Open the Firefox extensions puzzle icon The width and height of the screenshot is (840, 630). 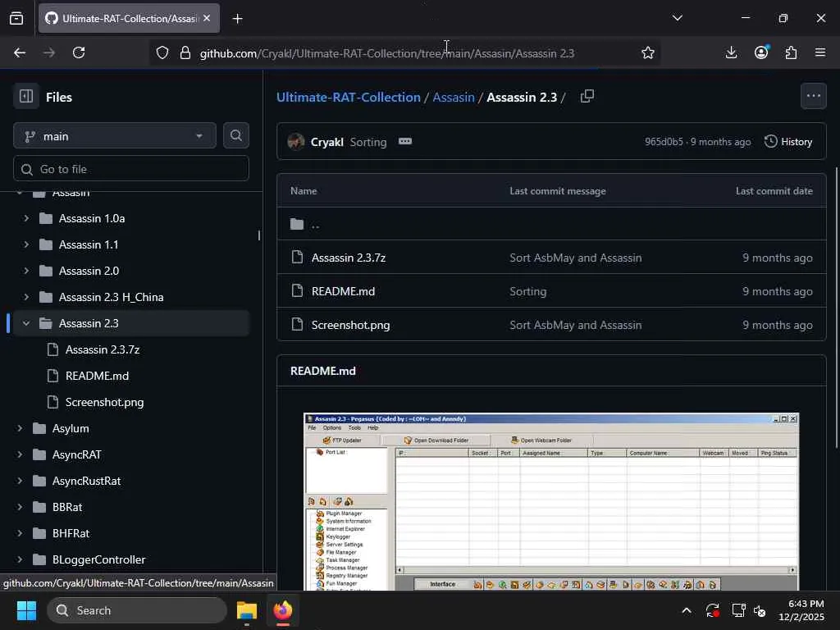pyautogui.click(x=791, y=52)
